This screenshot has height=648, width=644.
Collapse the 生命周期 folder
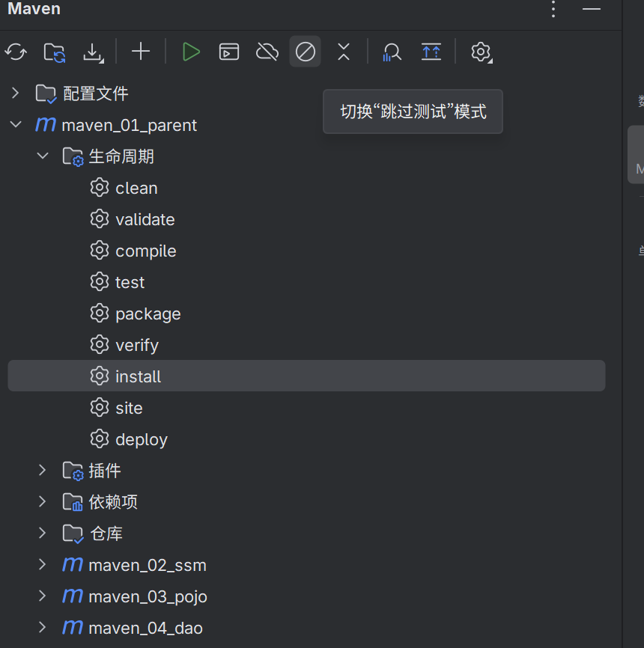tap(42, 156)
